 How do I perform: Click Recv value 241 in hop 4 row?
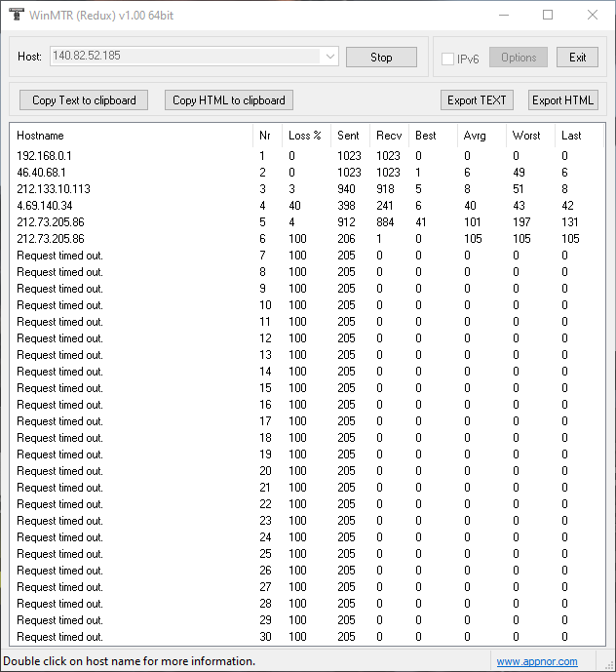click(385, 206)
